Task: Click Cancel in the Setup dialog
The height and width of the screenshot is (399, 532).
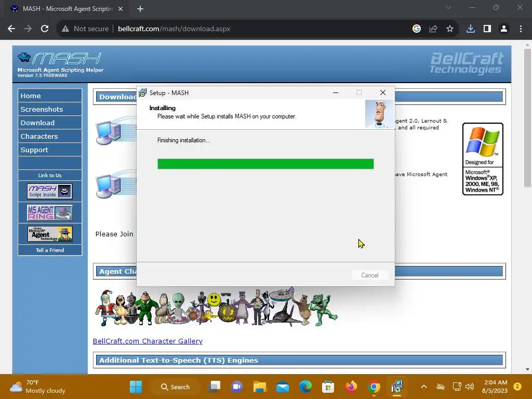Action: tap(369, 275)
